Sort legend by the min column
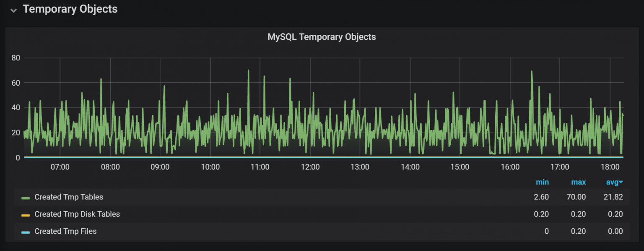Viewport: 644px width, 251px height. click(x=543, y=182)
